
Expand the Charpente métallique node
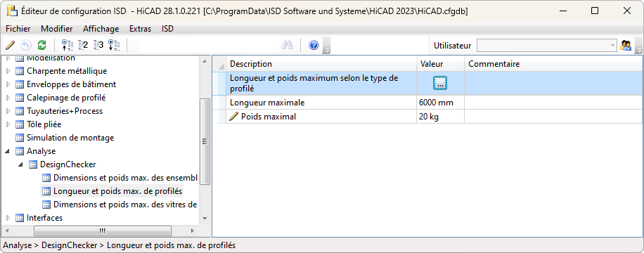[8, 71]
